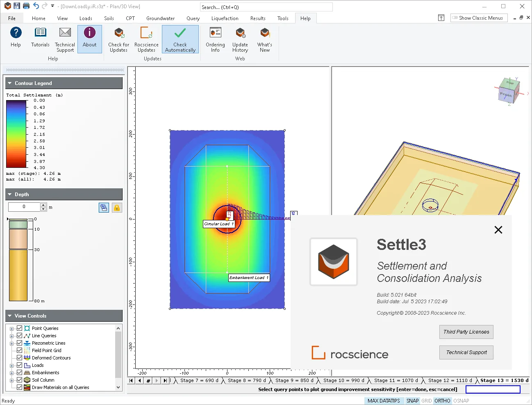Click the Third Party Licenses button
The image size is (532, 405).
(x=466, y=332)
